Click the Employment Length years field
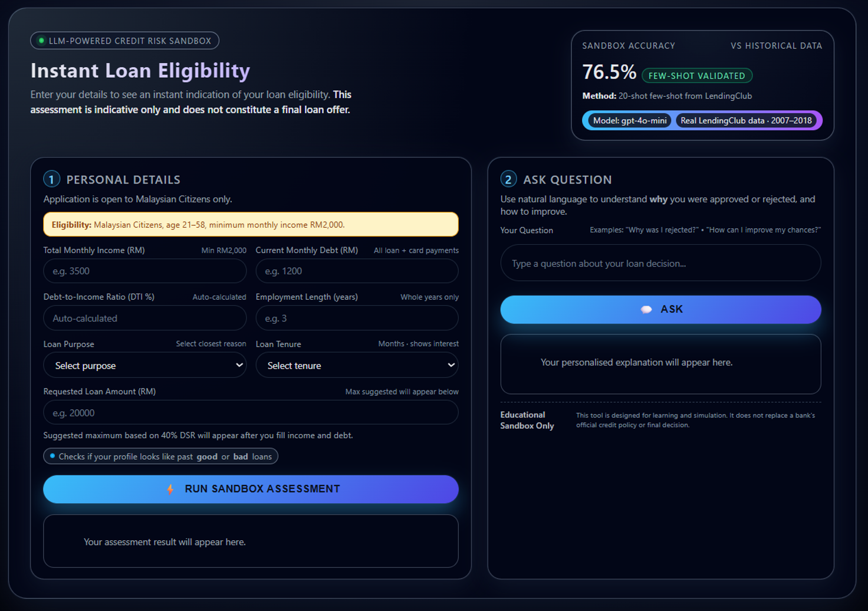The width and height of the screenshot is (868, 611). [x=357, y=318]
